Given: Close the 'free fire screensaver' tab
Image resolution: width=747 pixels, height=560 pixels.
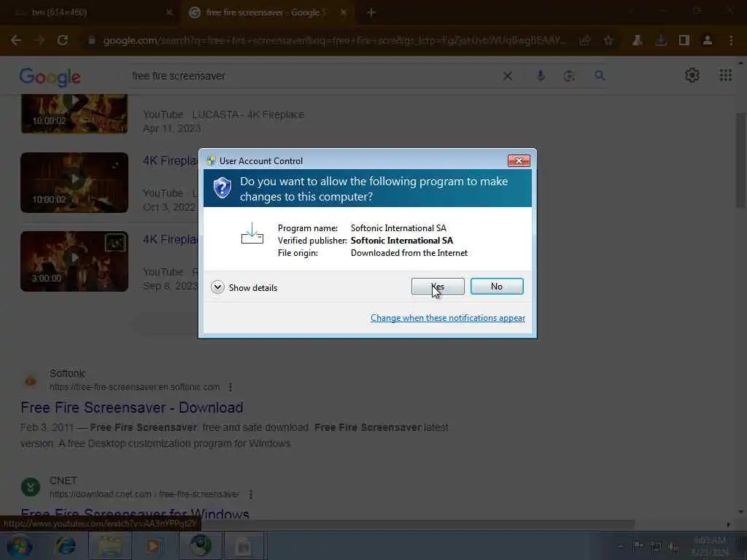Looking at the screenshot, I should 344,12.
